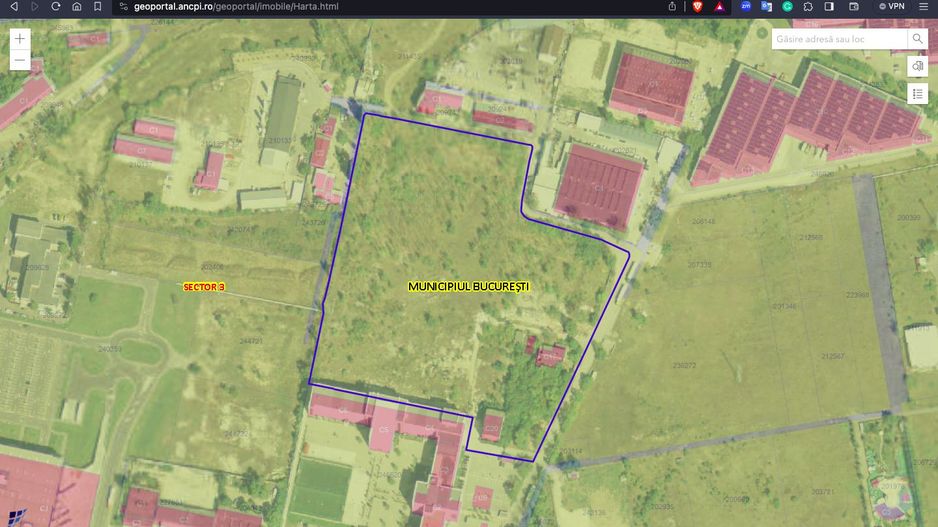Image resolution: width=938 pixels, height=527 pixels.
Task: Open the site settings icon in address bar
Action: (122, 6)
